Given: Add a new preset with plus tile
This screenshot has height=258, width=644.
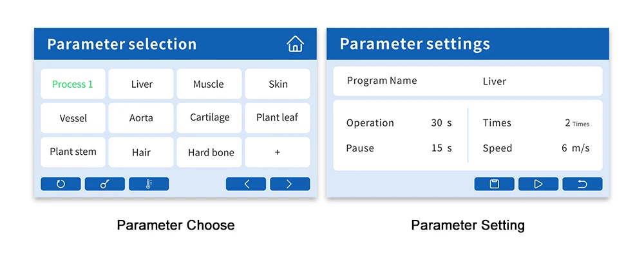Looking at the screenshot, I should pyautogui.click(x=278, y=152).
